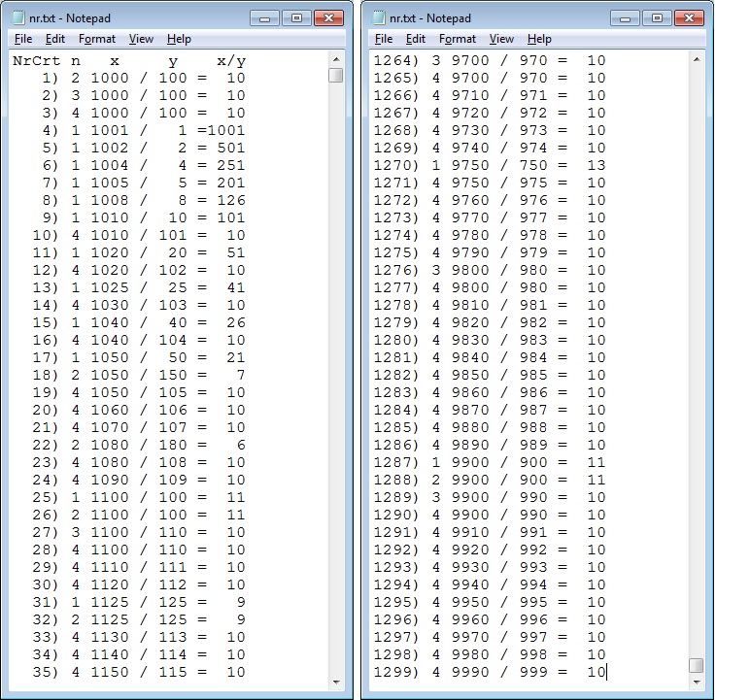Click value '985' in row 1282)
This screenshot has width=750, height=700.
coord(533,376)
